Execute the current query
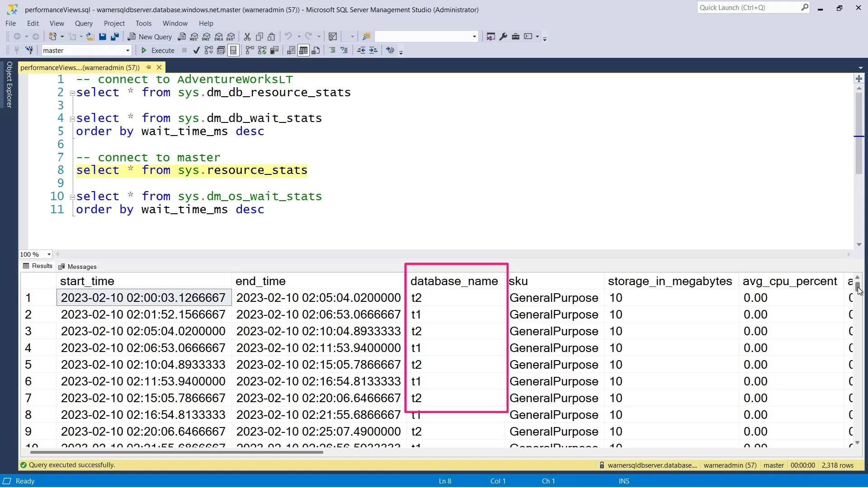The width and height of the screenshot is (868, 488). pyautogui.click(x=157, y=50)
